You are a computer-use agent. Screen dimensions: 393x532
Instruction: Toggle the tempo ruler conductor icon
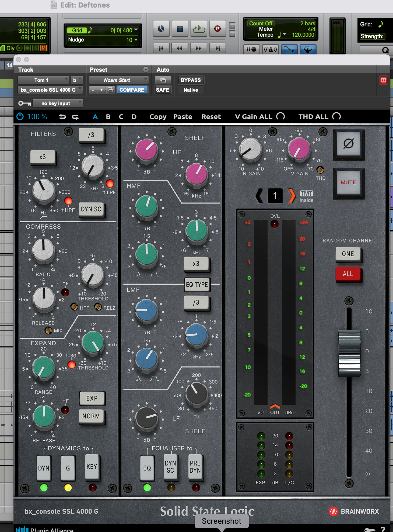point(308,50)
